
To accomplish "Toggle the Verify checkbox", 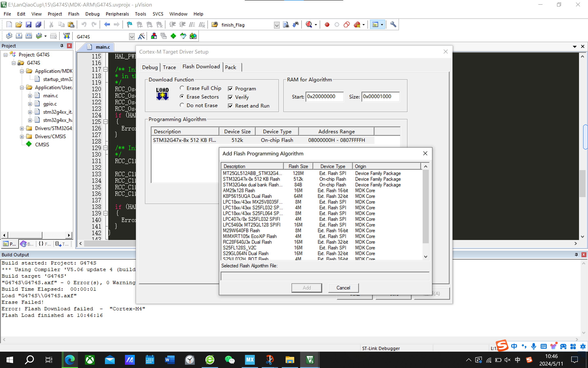I will (230, 97).
